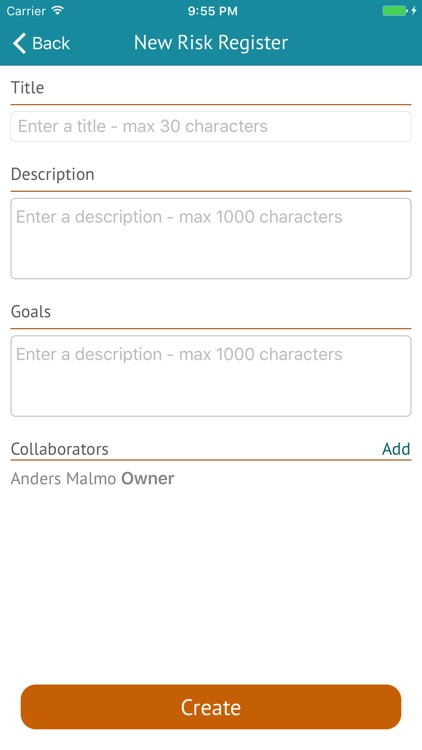Select the Anders Malmo Owner collaborator row
Image resolution: width=422 pixels, height=750 pixels.
(x=211, y=478)
